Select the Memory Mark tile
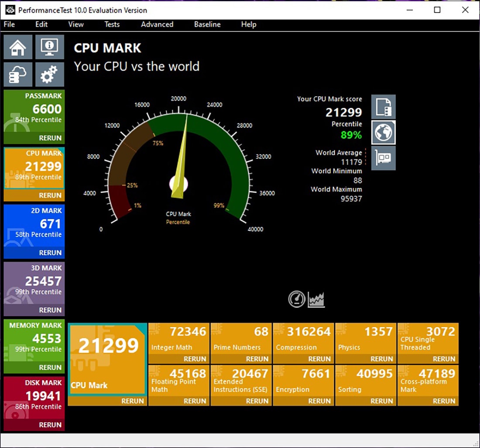Viewport: 480px width, 448px height. pyautogui.click(x=34, y=341)
